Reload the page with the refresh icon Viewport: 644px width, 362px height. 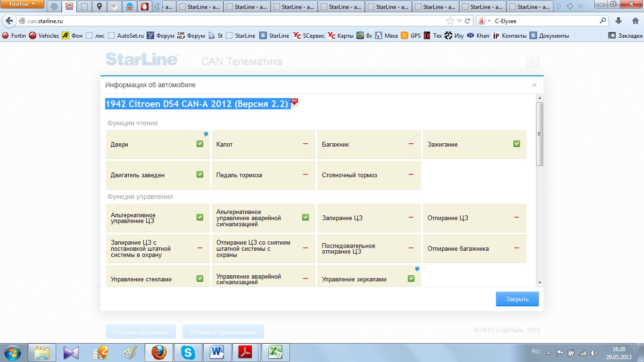click(468, 21)
